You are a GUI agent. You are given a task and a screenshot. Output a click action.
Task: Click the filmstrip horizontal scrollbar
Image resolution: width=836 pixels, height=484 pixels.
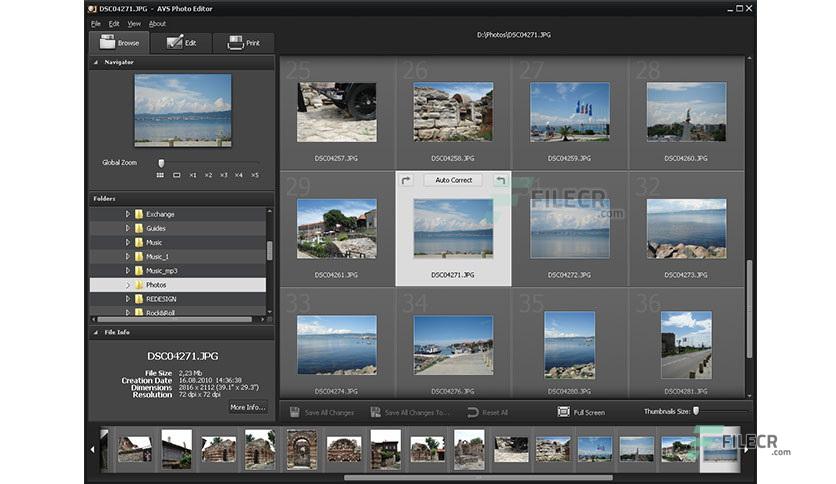click(478, 478)
